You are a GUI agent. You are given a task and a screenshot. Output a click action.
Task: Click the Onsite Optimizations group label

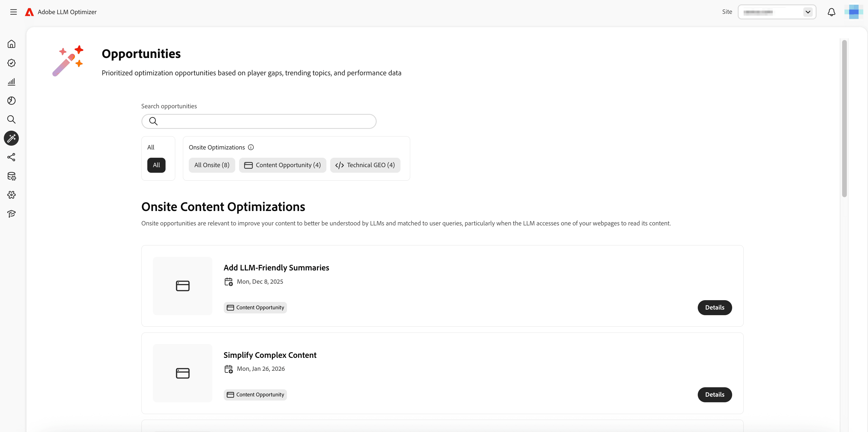[x=217, y=147]
